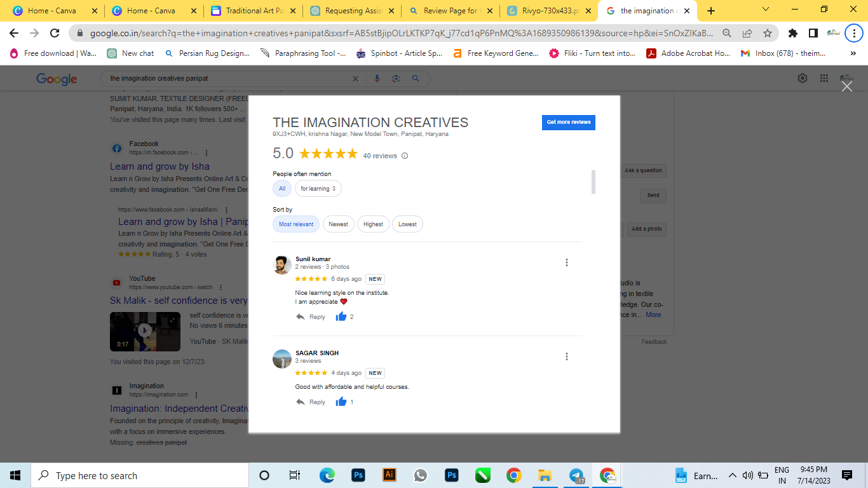The width and height of the screenshot is (868, 488).
Task: Click the SAGAR SINGH reviewer name
Action: point(317,353)
